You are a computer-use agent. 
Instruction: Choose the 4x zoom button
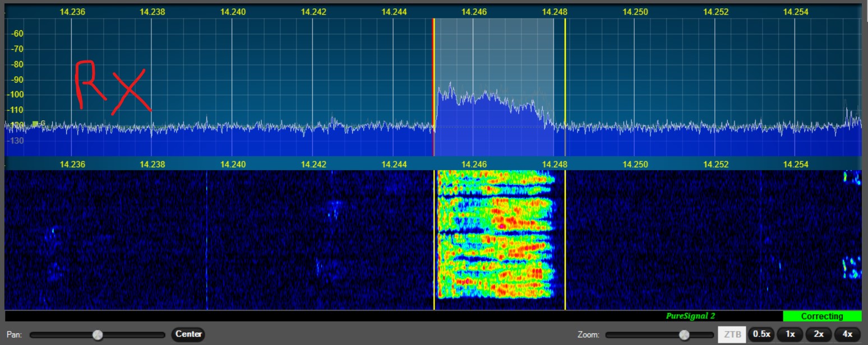click(x=847, y=334)
